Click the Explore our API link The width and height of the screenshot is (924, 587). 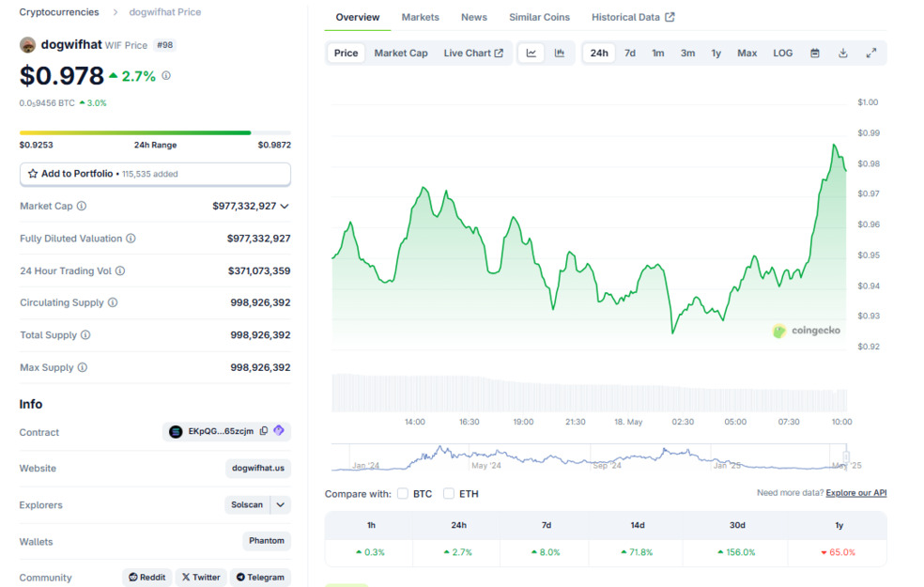click(x=856, y=493)
